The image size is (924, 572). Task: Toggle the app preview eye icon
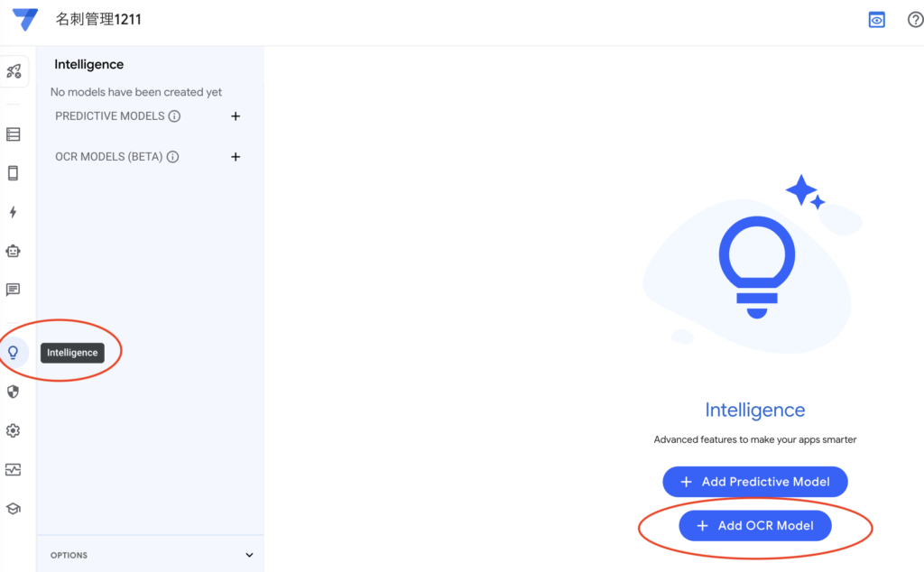[x=876, y=20]
